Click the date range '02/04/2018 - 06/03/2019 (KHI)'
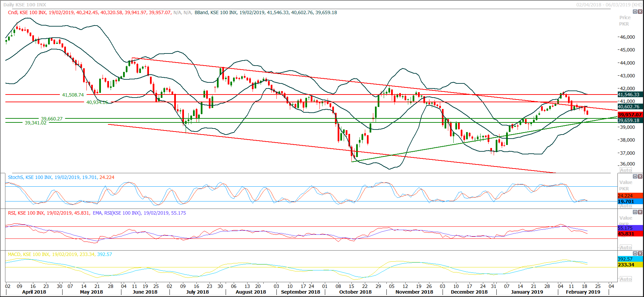 pos(609,5)
